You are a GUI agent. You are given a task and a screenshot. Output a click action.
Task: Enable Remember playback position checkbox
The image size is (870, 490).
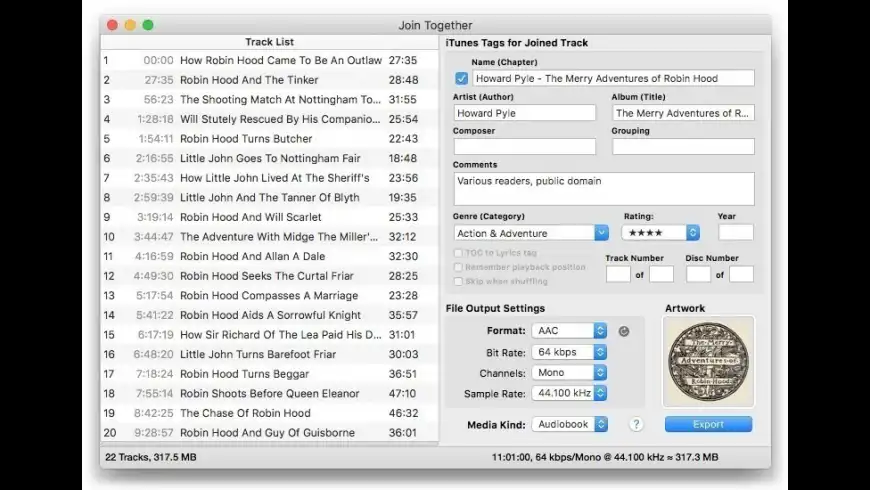coord(458,267)
